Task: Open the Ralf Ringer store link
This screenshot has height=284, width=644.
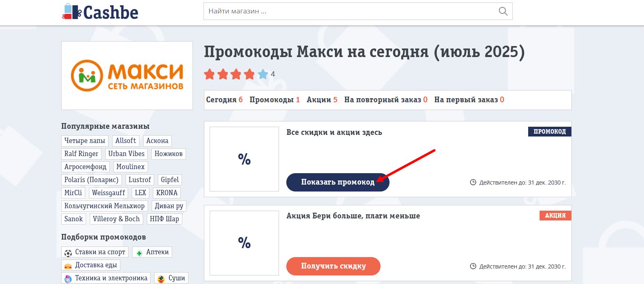Action: pos(81,154)
